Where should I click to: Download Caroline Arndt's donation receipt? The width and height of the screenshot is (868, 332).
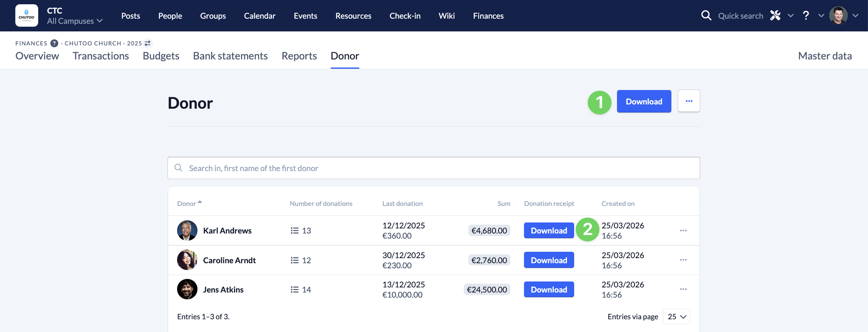click(549, 260)
